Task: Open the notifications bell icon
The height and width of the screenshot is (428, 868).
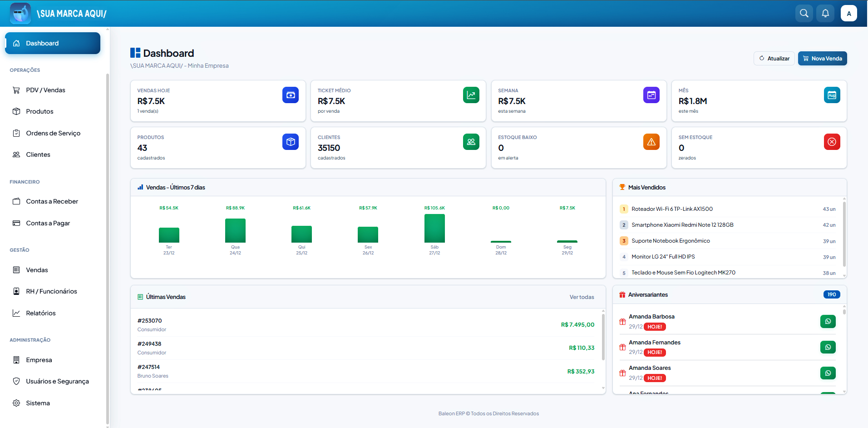Action: coord(825,13)
